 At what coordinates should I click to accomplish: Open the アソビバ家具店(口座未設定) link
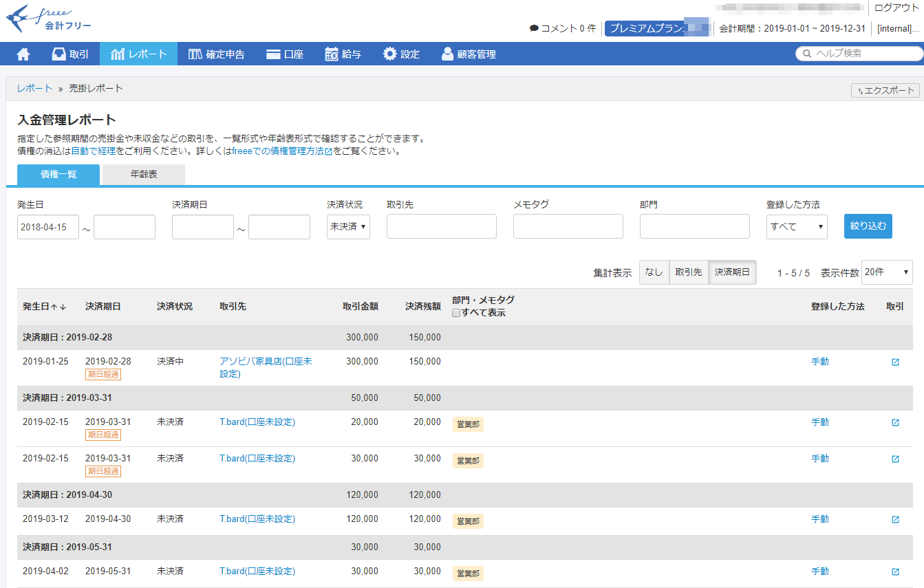[266, 367]
